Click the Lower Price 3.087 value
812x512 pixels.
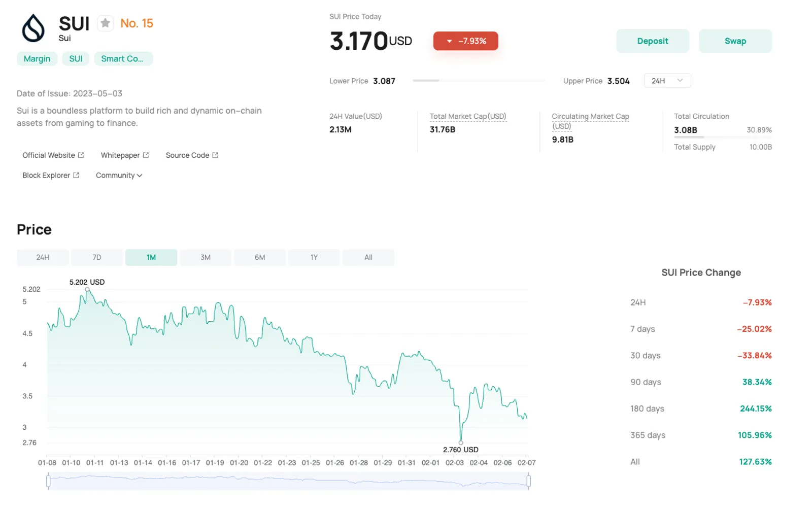tap(384, 81)
